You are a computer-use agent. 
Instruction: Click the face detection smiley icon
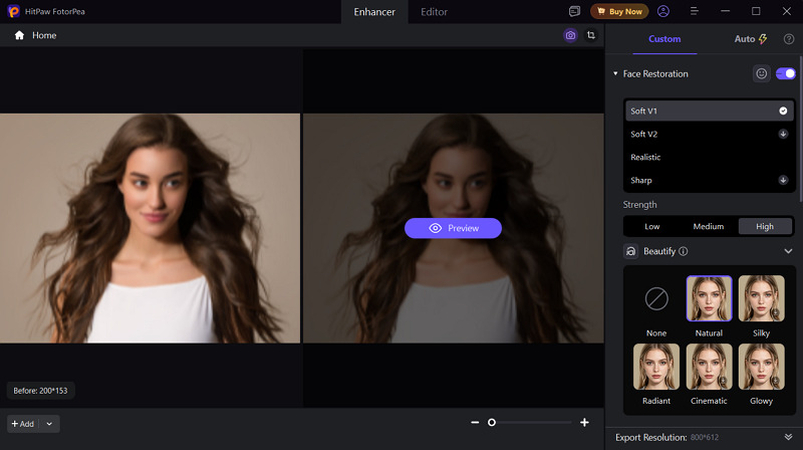point(762,74)
